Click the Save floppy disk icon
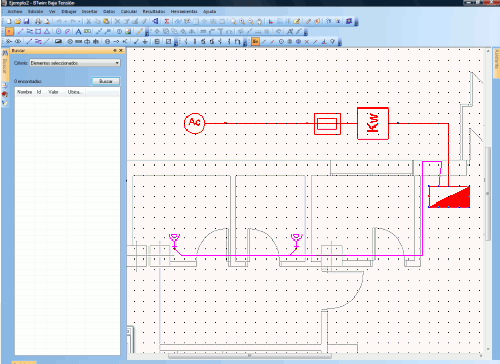500x364 pixels. (26, 21)
